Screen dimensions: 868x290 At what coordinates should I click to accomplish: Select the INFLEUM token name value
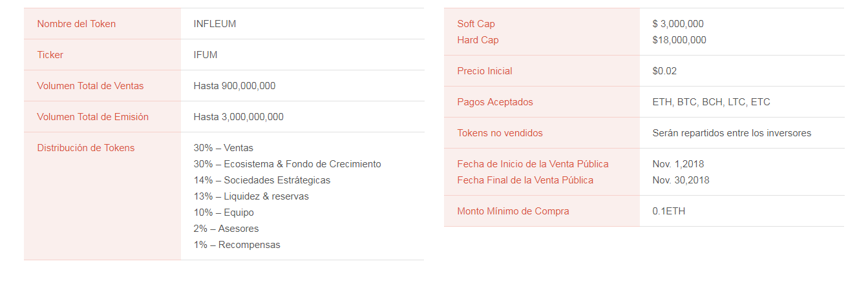(x=215, y=24)
